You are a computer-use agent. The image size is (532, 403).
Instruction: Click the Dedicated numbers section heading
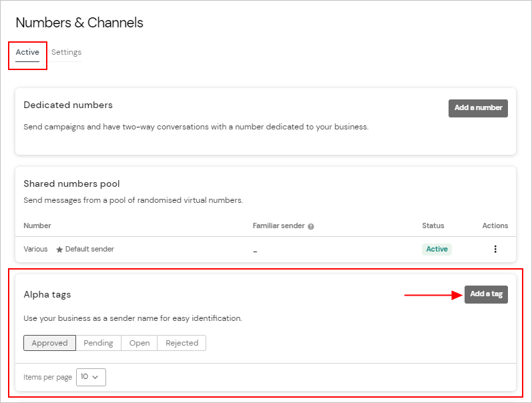click(x=68, y=105)
